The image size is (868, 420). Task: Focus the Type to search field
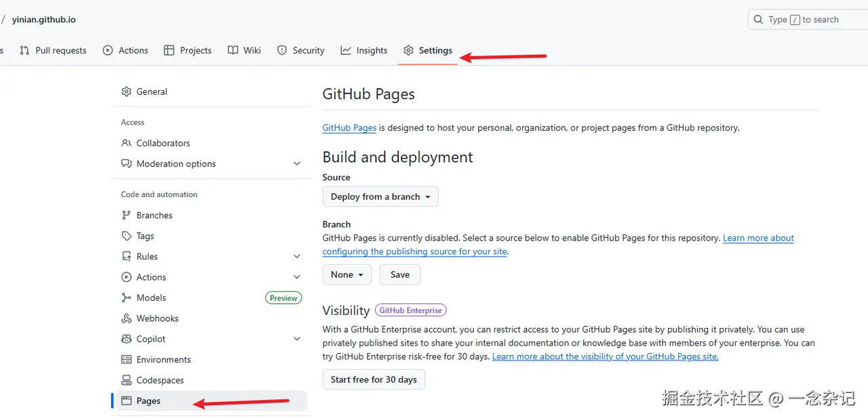pyautogui.click(x=807, y=20)
